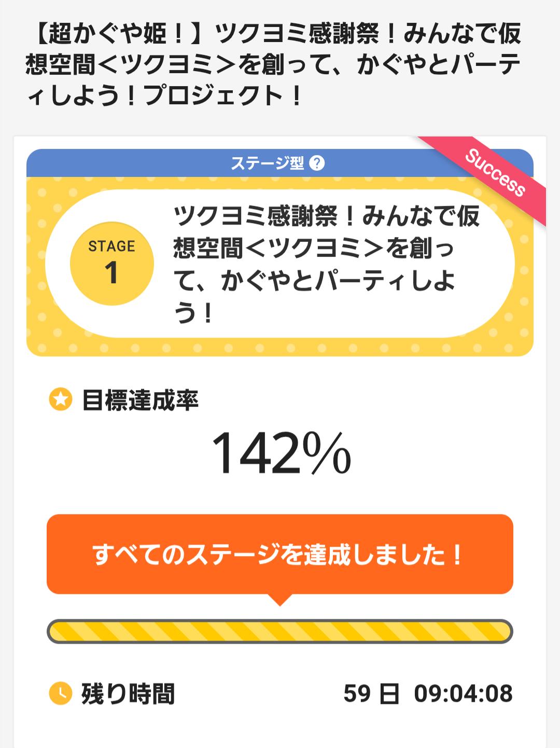Click the striped yellow progress bar

(280, 631)
